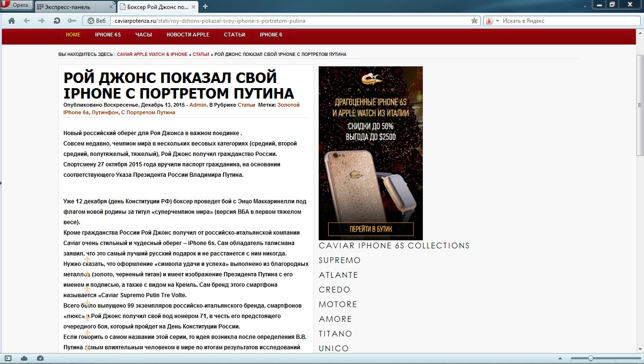Open a new tab with plus button
Viewport: 644px width, 364px height.
click(x=206, y=7)
